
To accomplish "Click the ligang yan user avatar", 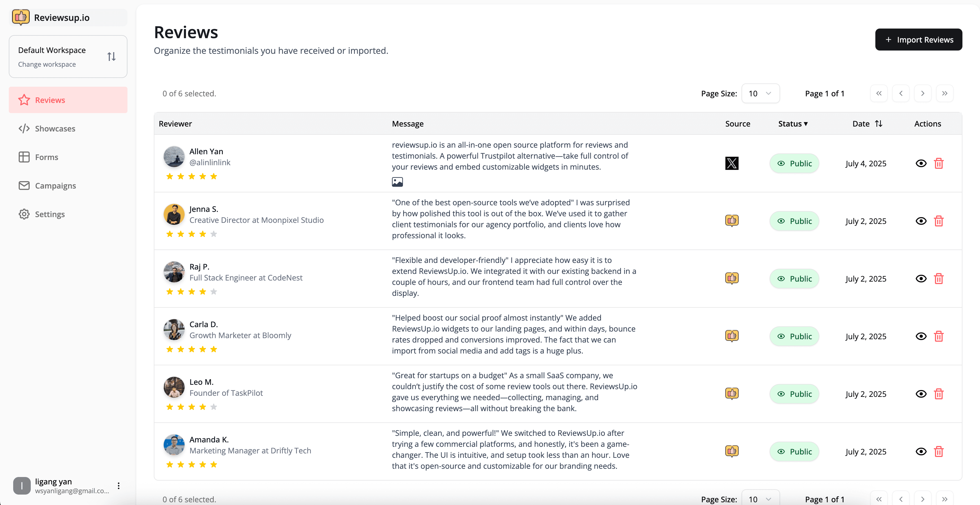I will pyautogui.click(x=22, y=486).
